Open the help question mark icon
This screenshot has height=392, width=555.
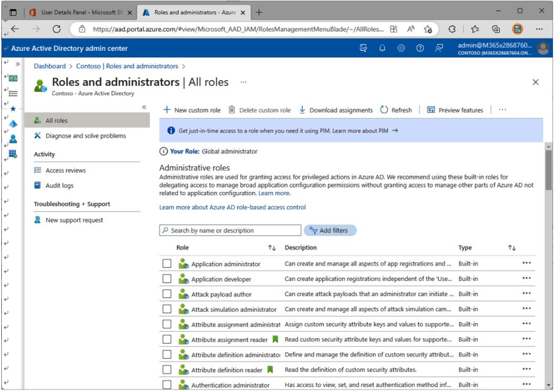pyautogui.click(x=420, y=48)
